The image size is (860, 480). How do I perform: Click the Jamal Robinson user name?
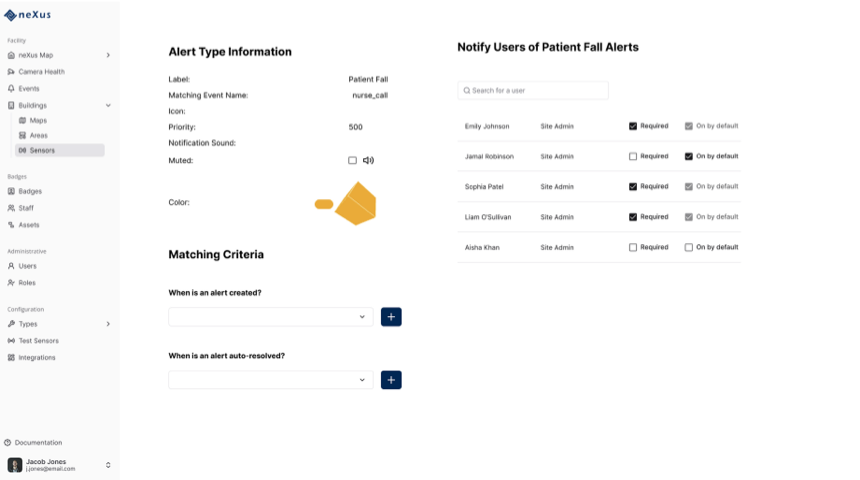[x=489, y=156]
